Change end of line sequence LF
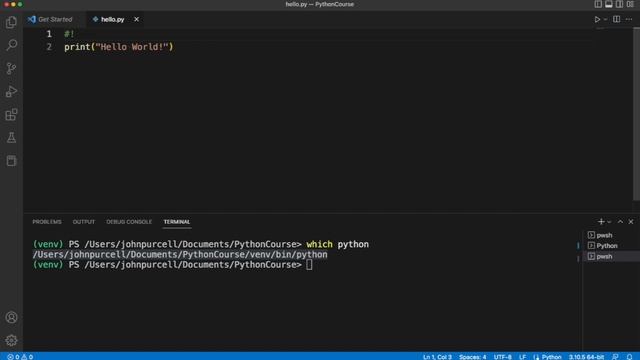The height and width of the screenshot is (360, 640). (x=522, y=357)
